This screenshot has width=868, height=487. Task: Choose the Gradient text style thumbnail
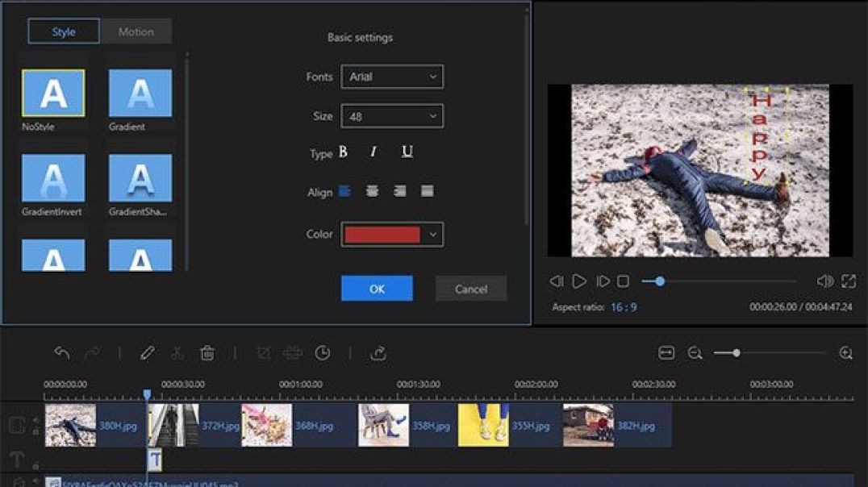(140, 94)
